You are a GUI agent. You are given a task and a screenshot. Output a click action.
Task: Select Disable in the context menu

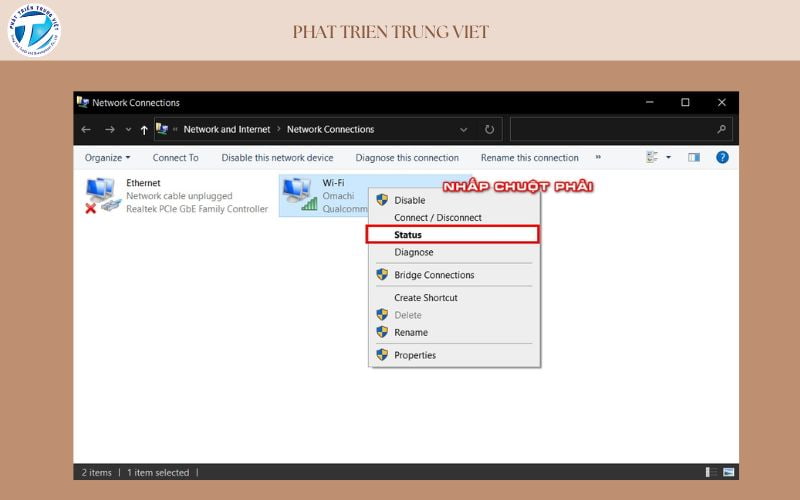pos(409,200)
